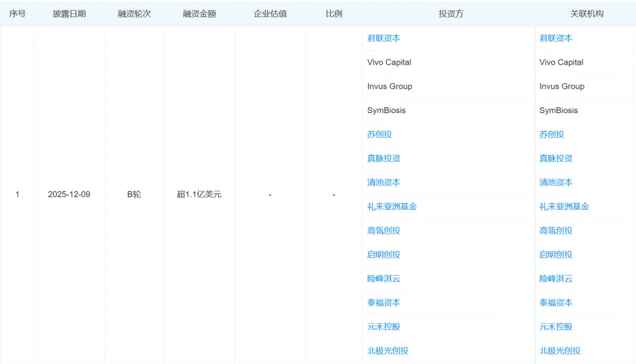Click the B轮 financing round cell
This screenshot has width=636, height=364.
click(x=134, y=194)
